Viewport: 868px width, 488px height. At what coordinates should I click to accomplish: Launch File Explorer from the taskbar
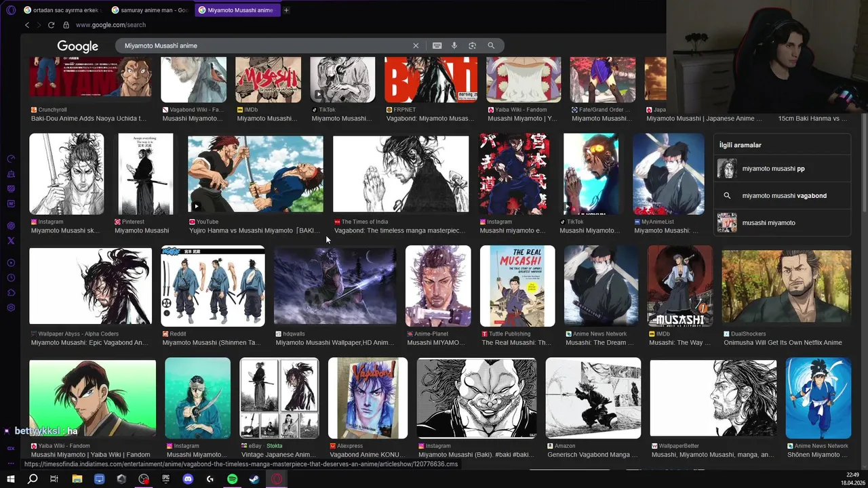(77, 479)
